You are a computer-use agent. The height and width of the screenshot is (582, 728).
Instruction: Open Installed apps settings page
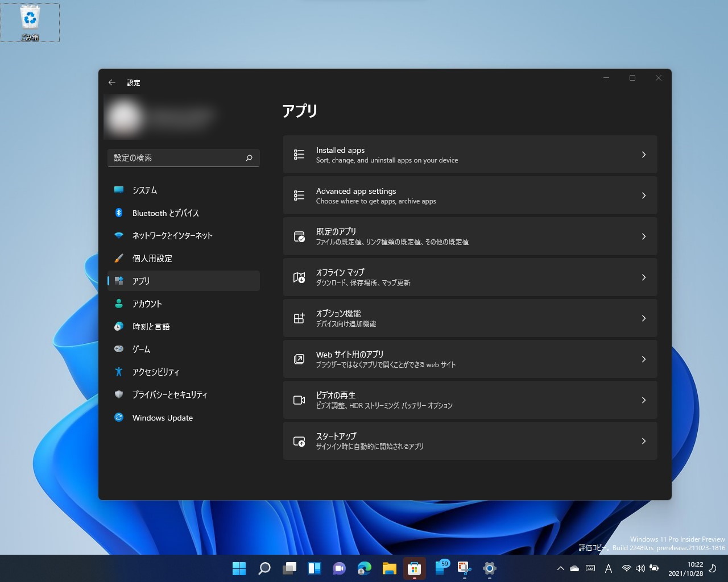[x=470, y=155]
